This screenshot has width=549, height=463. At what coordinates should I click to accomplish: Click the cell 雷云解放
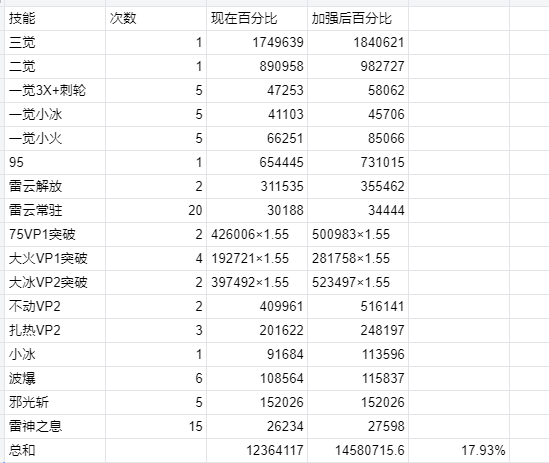coord(55,186)
